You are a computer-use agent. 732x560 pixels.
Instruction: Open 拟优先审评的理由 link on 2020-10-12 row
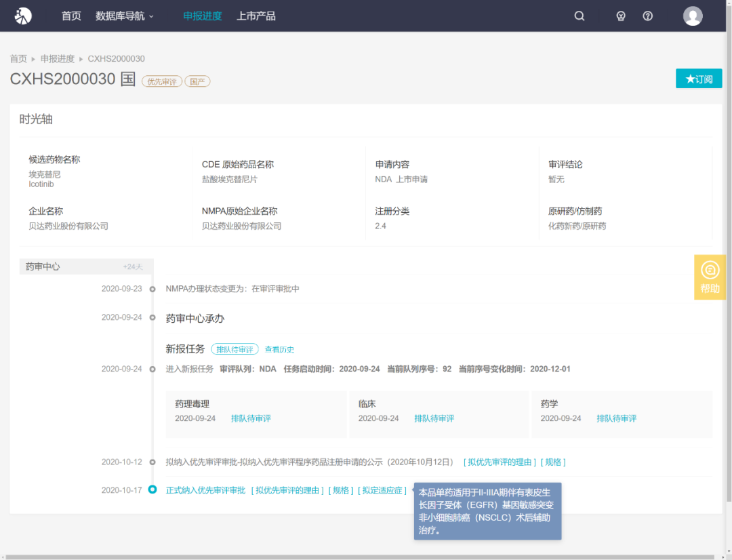click(x=500, y=462)
